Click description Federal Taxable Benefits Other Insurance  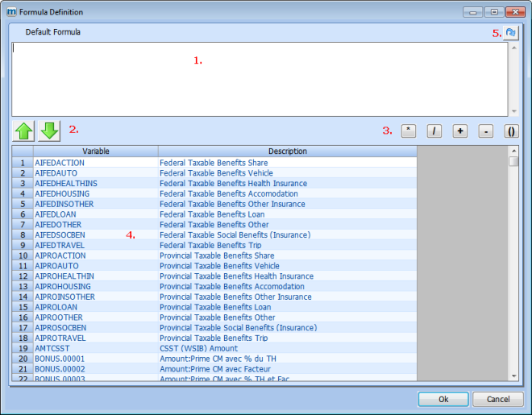pos(232,204)
